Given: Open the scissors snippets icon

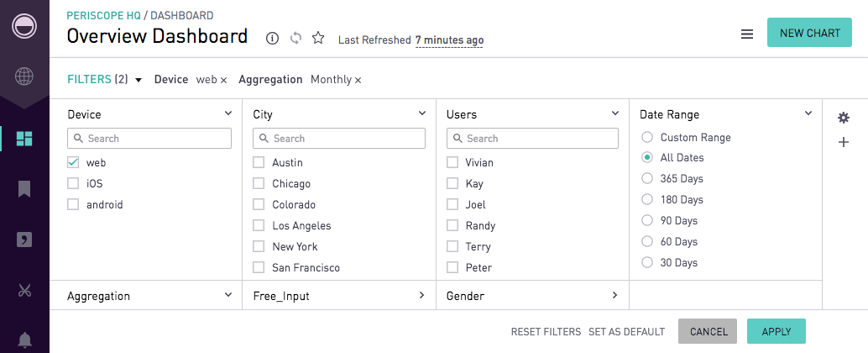Looking at the screenshot, I should pos(24,290).
